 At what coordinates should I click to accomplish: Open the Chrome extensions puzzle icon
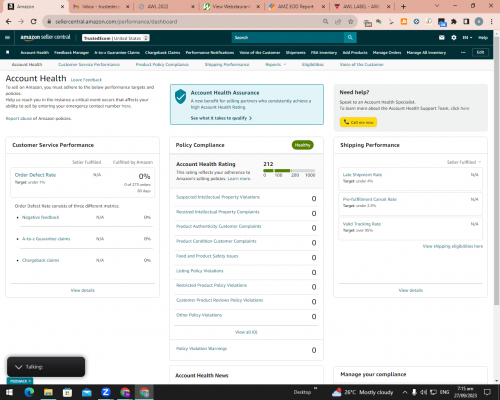point(454,22)
